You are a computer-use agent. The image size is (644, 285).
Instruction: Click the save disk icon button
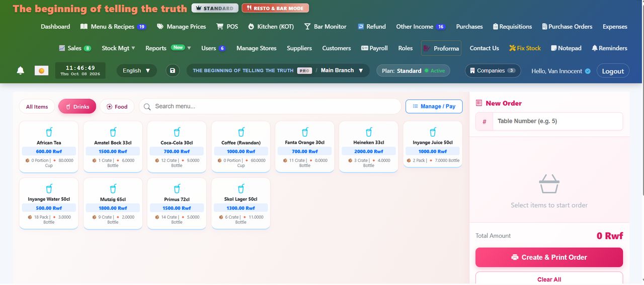click(x=173, y=71)
